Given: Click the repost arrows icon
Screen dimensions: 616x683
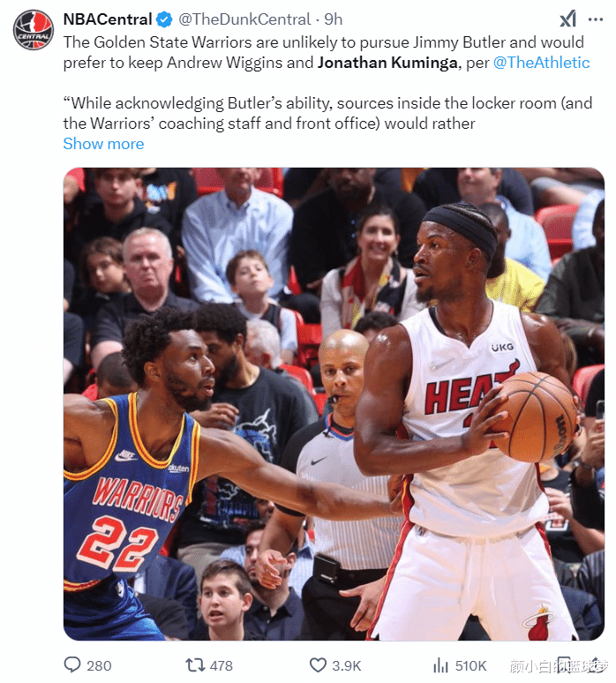Looking at the screenshot, I should tap(195, 665).
